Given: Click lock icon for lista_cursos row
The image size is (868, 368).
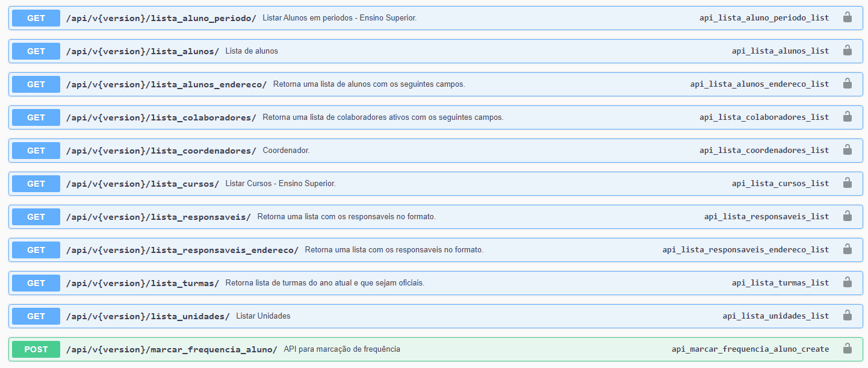Looking at the screenshot, I should click(x=847, y=183).
